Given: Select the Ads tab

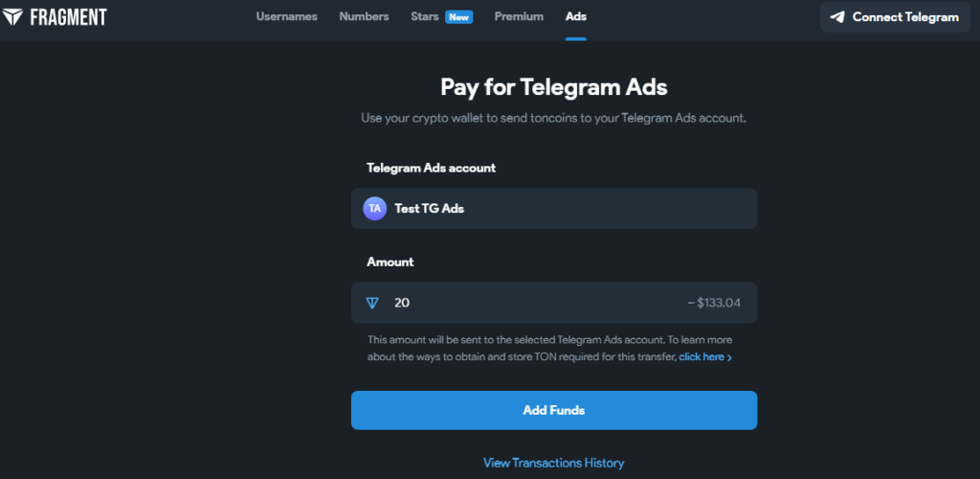Looking at the screenshot, I should click(x=575, y=17).
